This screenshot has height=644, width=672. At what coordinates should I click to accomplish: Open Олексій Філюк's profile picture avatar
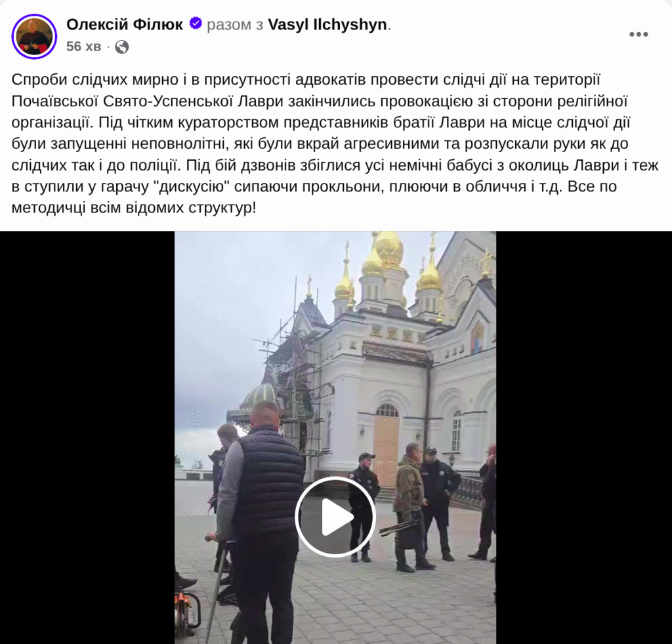coord(34,36)
